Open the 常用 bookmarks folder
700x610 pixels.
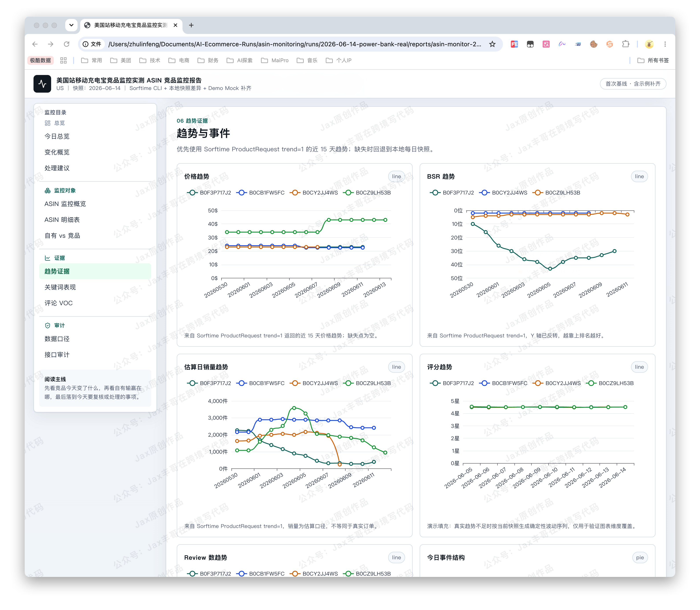[x=91, y=60]
